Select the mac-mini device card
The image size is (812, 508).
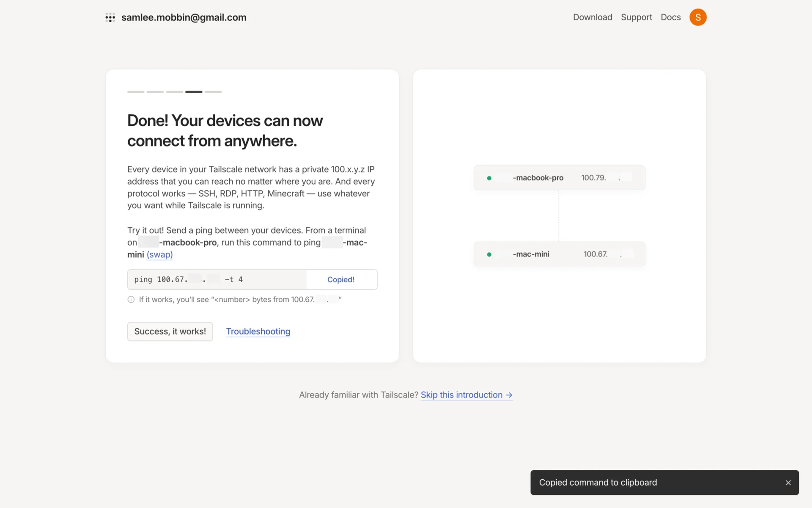pos(559,254)
